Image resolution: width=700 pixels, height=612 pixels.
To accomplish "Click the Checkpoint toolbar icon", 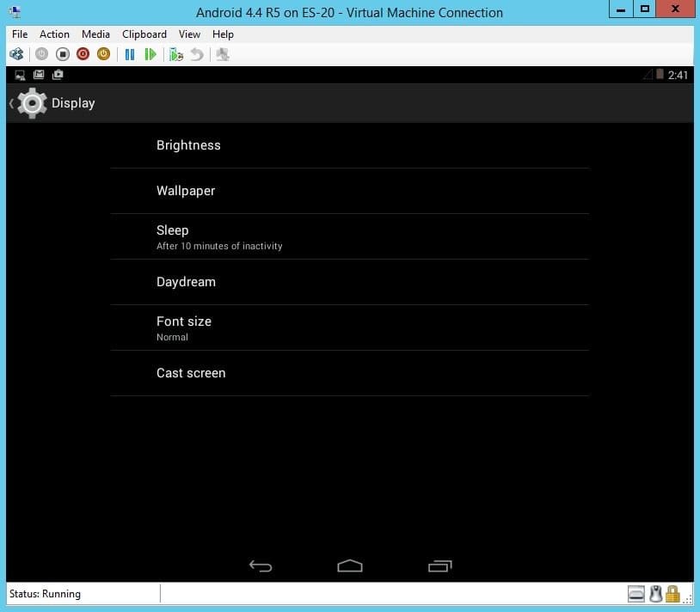I will (x=176, y=54).
